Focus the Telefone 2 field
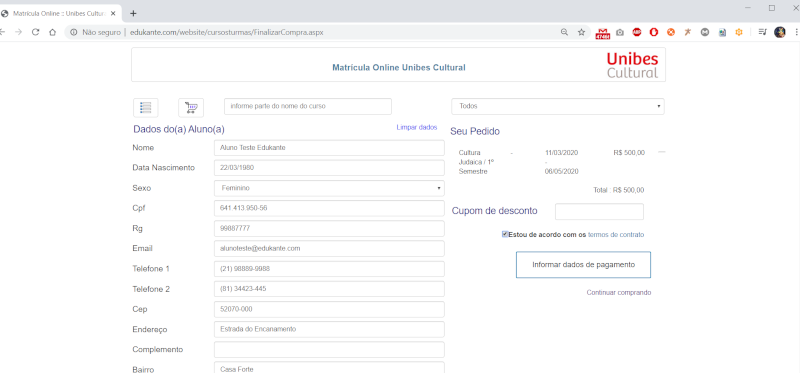This screenshot has width=800, height=373. pos(329,289)
